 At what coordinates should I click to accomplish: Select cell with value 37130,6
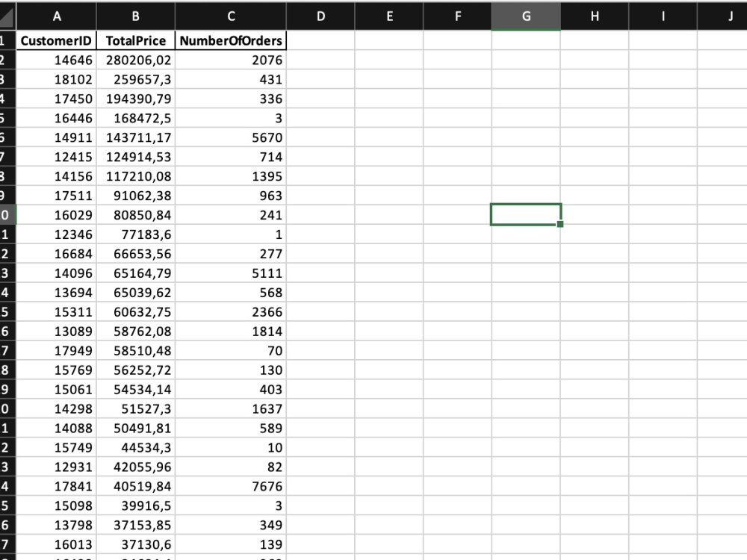tap(136, 544)
